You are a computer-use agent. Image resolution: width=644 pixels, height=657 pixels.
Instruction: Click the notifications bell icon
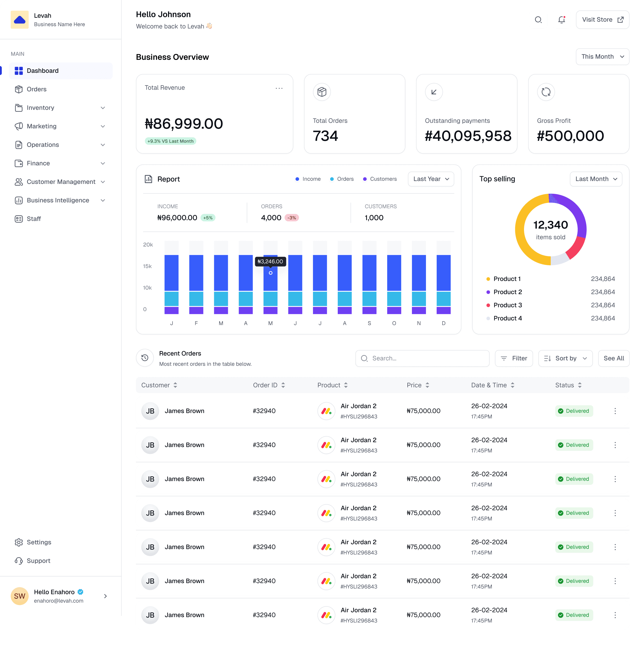coord(561,20)
